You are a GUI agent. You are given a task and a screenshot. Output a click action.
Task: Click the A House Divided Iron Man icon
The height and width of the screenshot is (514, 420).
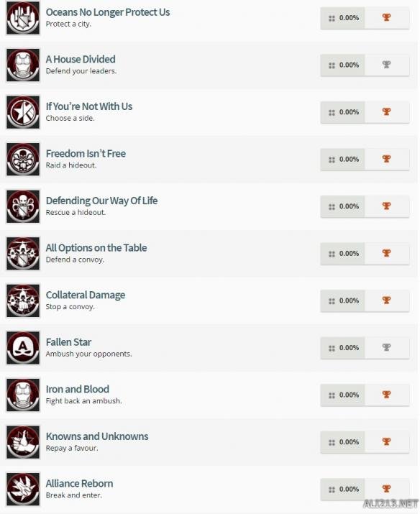[23, 65]
